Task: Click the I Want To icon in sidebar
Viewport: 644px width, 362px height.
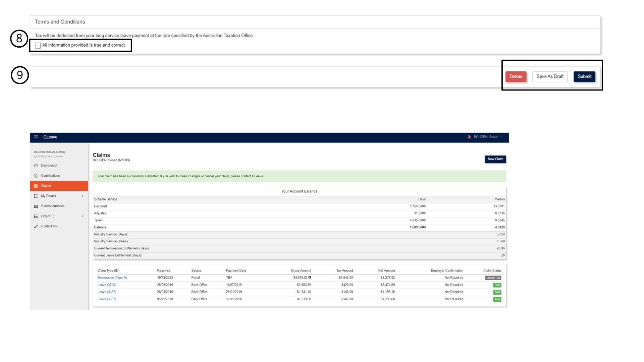Action: (36, 216)
